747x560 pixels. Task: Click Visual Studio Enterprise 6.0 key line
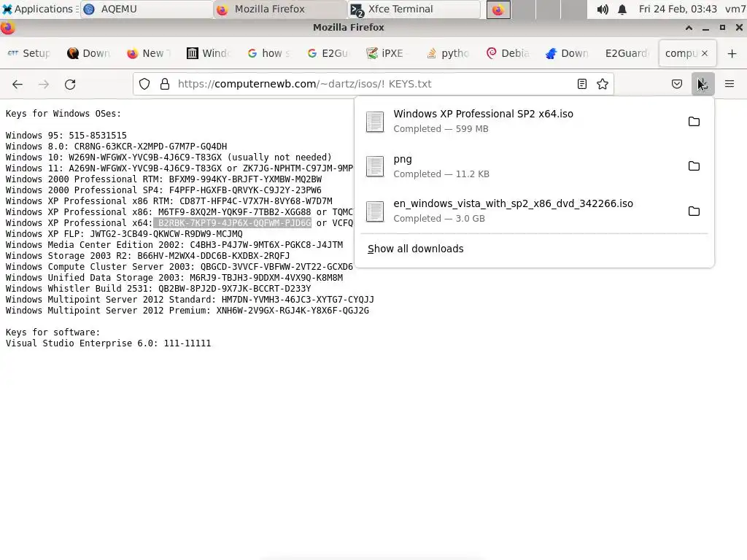(108, 343)
